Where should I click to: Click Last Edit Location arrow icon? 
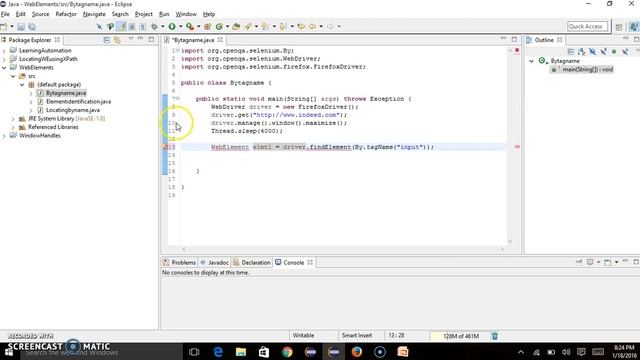[301, 27]
